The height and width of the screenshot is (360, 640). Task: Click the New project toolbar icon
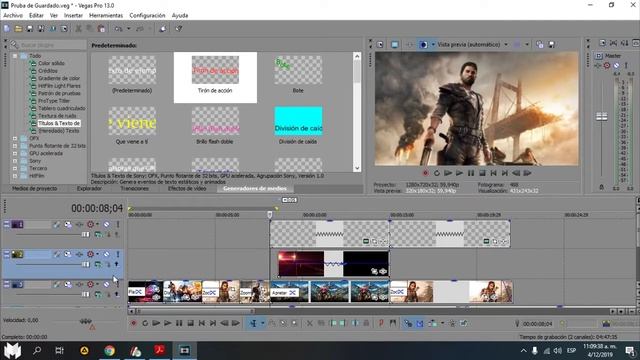tap(7, 29)
